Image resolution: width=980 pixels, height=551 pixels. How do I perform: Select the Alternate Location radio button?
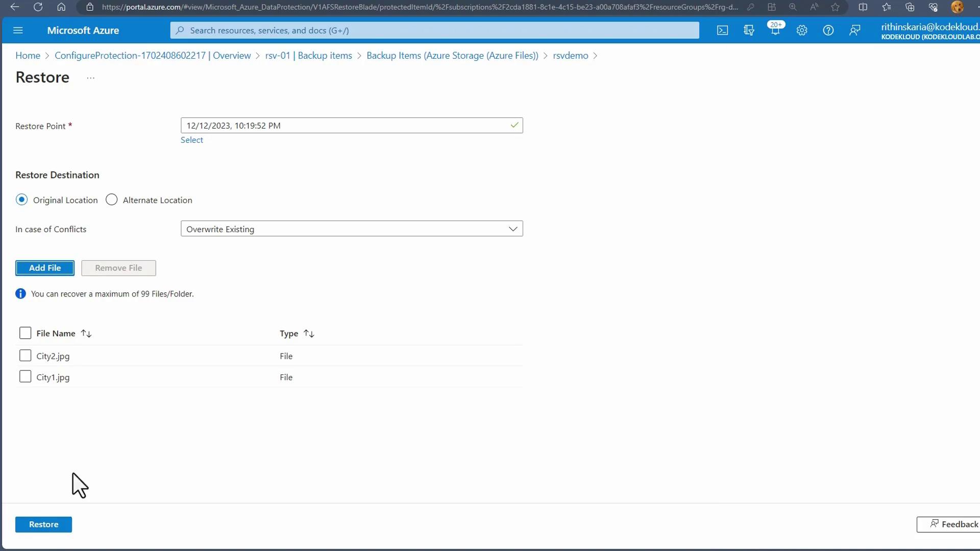[x=111, y=200]
